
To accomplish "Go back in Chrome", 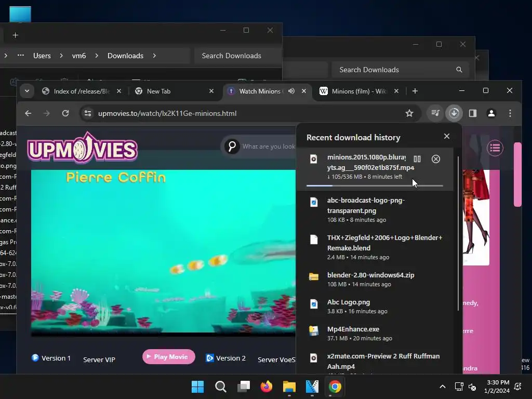I will coord(28,113).
